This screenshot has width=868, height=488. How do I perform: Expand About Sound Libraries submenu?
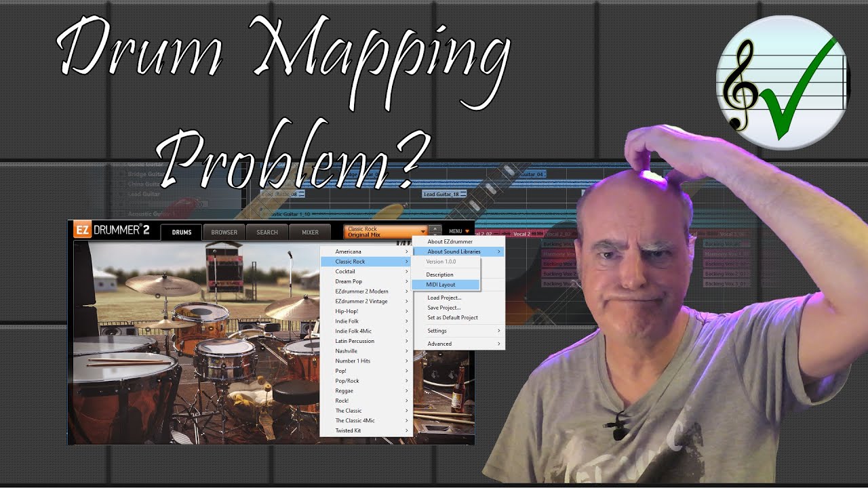click(458, 251)
